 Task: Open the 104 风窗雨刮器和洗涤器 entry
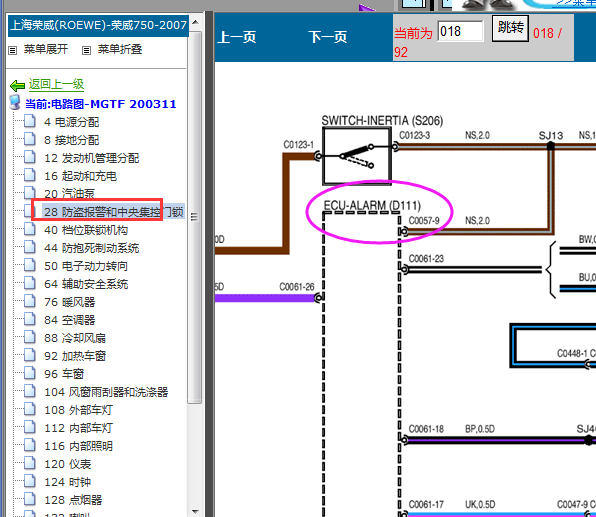[x=106, y=392]
